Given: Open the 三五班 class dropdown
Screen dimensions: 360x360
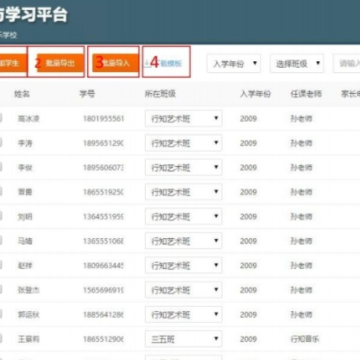Looking at the screenshot, I should click(183, 339).
